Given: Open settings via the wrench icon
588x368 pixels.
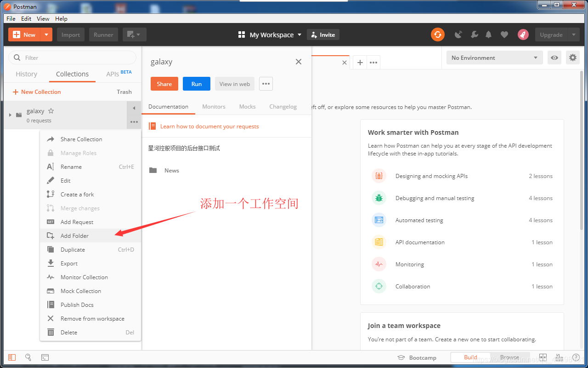Looking at the screenshot, I should [x=474, y=34].
